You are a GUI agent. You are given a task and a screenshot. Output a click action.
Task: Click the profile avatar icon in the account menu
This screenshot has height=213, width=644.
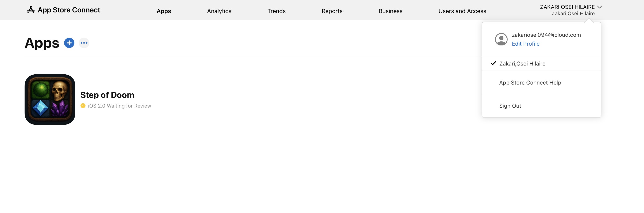501,39
